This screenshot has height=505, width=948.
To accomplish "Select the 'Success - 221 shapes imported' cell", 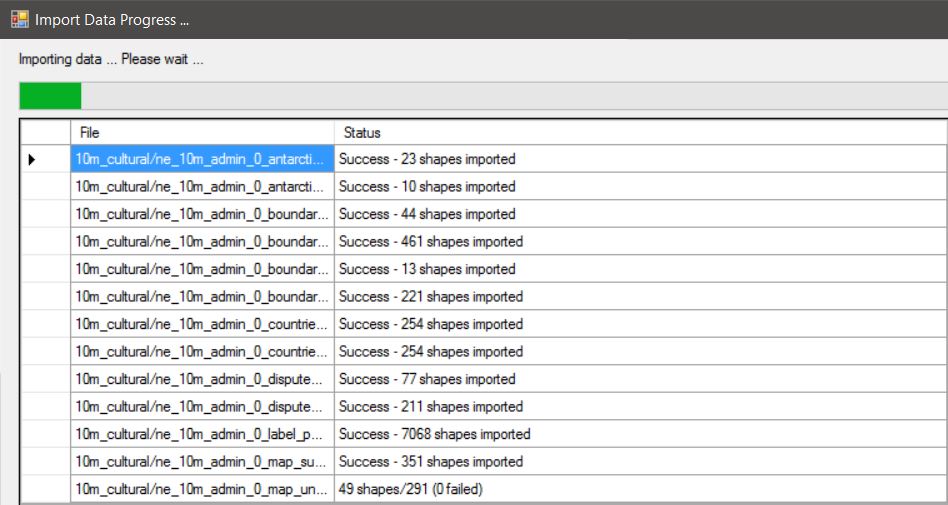I will point(430,297).
